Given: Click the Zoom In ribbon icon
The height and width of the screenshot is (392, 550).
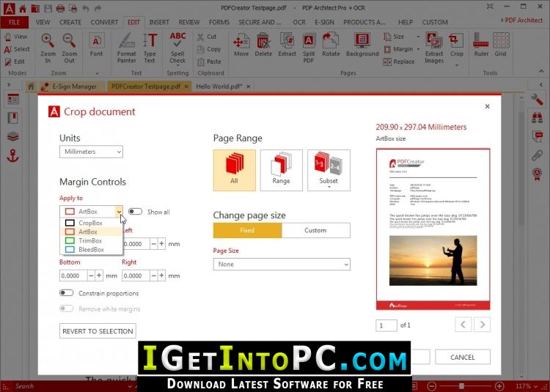Looking at the screenshot, I should point(48,48).
